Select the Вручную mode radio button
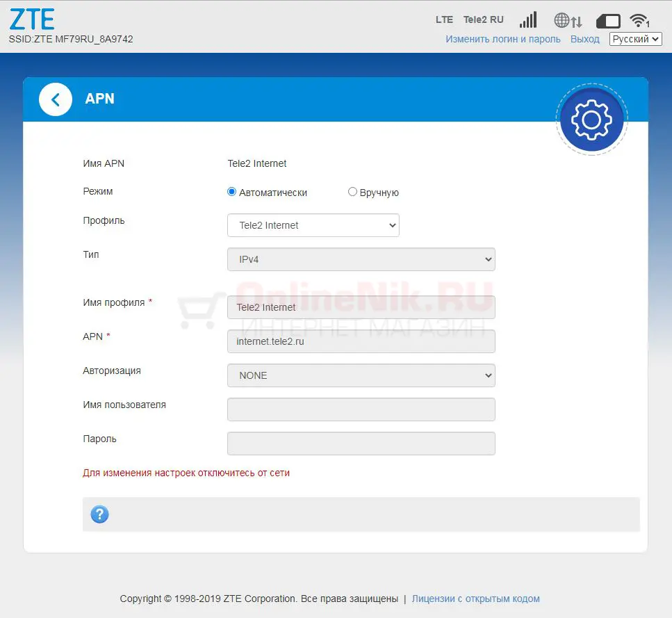Viewport: 672px width, 618px height. (352, 192)
